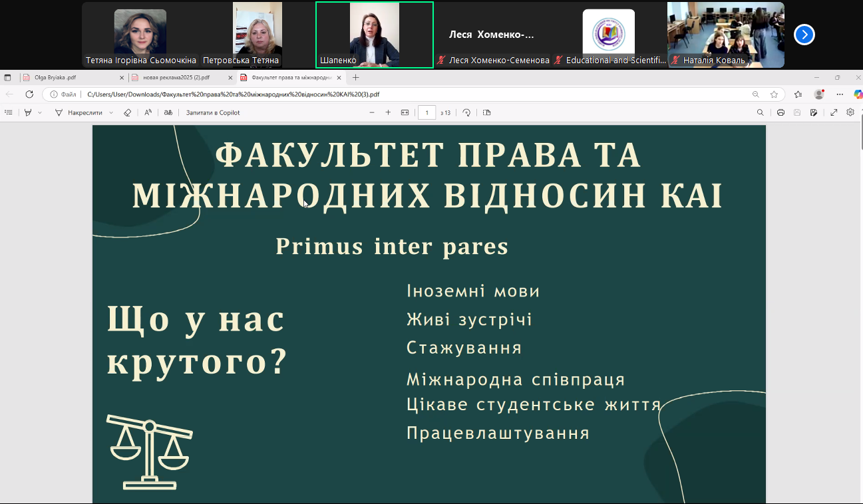Click the Erase tool in PDF toolbar
The height and width of the screenshot is (504, 863).
tap(127, 113)
